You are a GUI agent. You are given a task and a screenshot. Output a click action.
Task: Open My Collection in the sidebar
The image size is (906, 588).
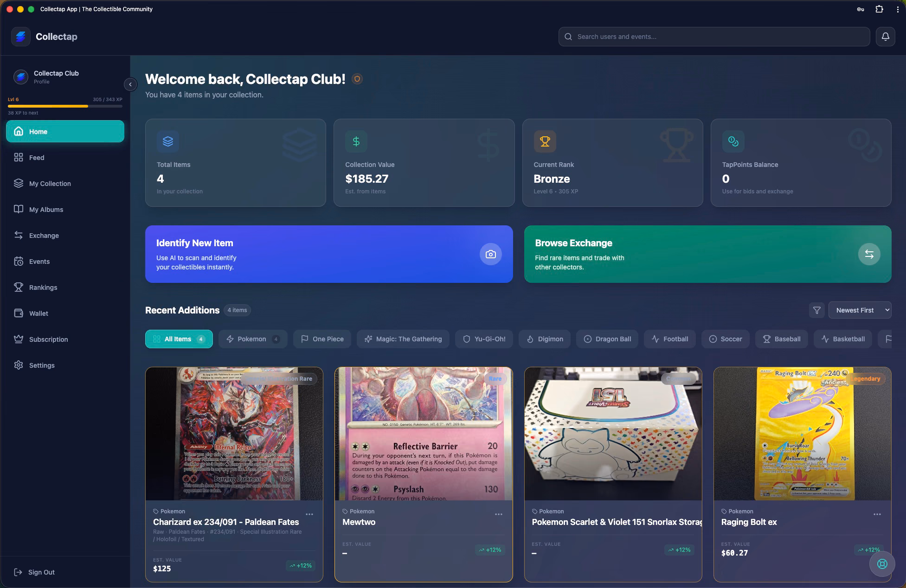click(65, 184)
